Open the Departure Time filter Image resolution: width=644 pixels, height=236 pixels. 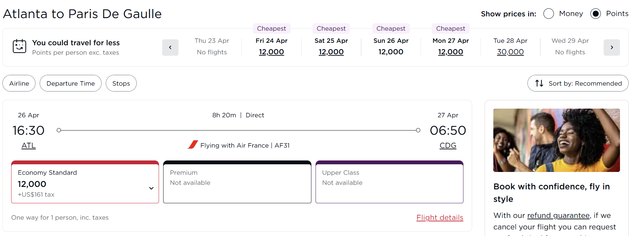pos(71,84)
